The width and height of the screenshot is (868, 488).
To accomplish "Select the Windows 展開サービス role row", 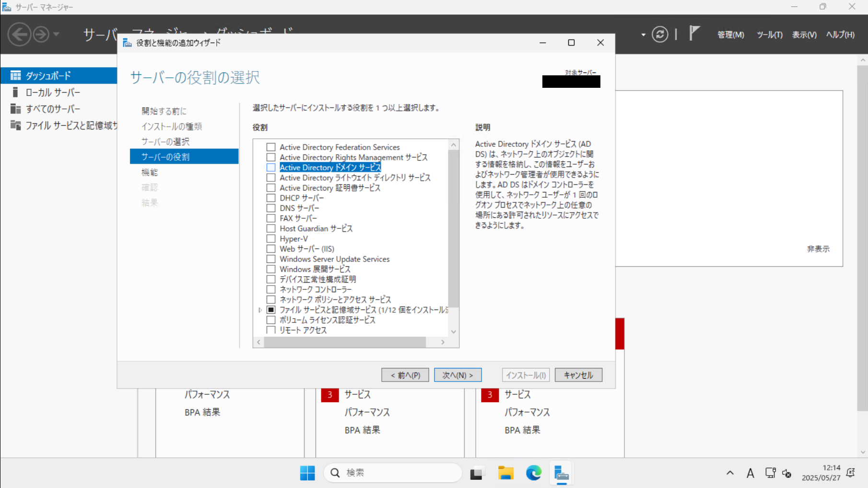I will click(x=315, y=269).
